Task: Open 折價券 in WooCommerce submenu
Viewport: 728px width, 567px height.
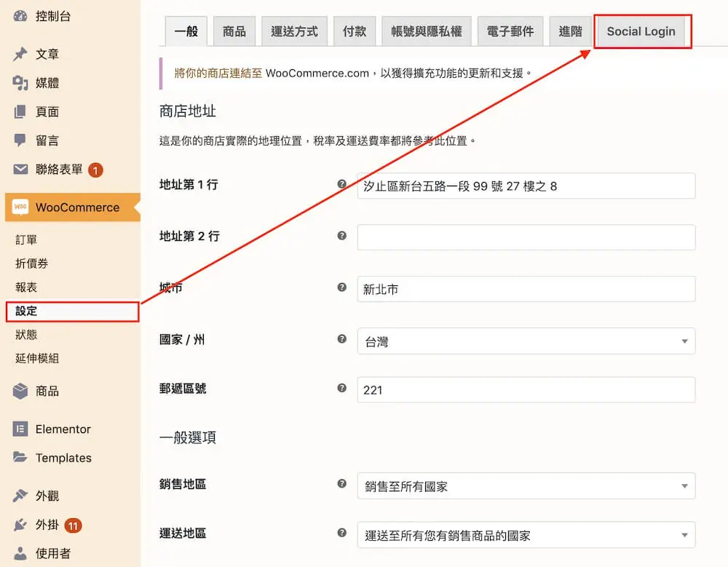Action: coord(31,263)
